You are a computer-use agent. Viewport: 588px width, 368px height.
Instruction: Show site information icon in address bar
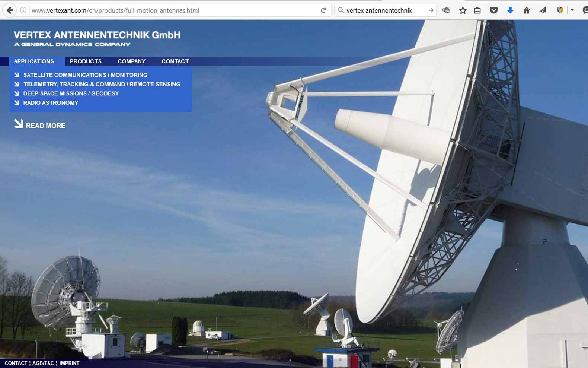23,10
